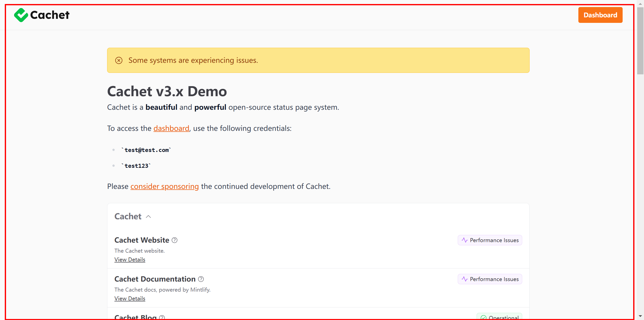This screenshot has width=644, height=320.
Task: Click help icon beside Cachet Website
Action: pos(175,240)
